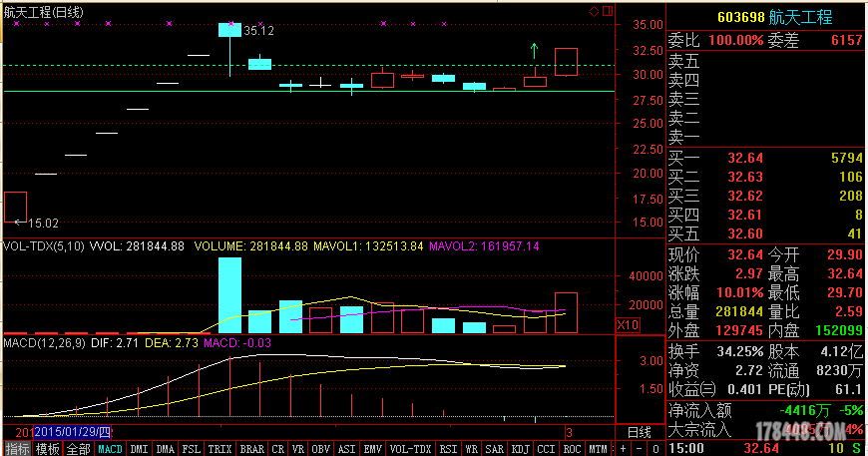Select the BRAR indicator tab
Screen dimensions: 868x456
(x=251, y=449)
